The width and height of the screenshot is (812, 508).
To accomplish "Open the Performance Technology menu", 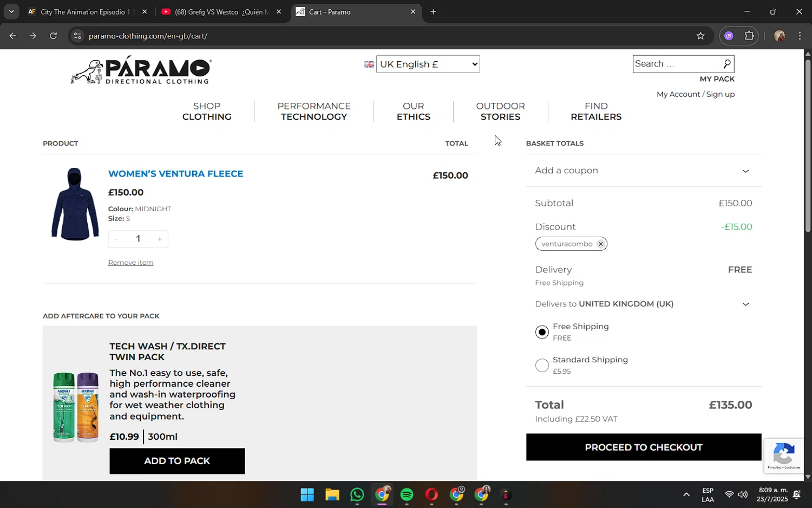I will click(314, 112).
